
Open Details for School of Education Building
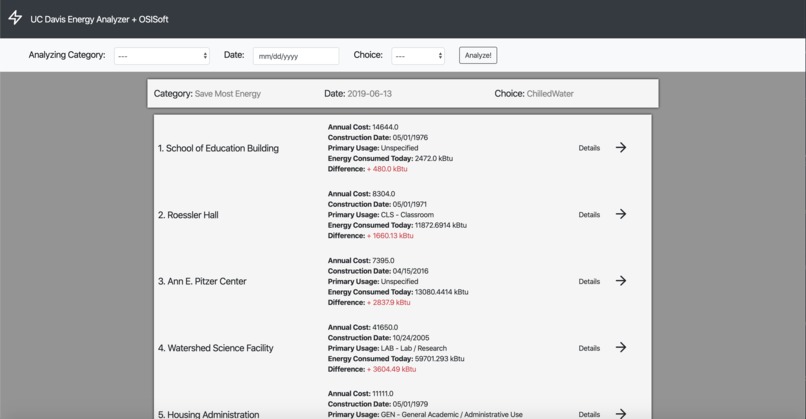(x=589, y=148)
